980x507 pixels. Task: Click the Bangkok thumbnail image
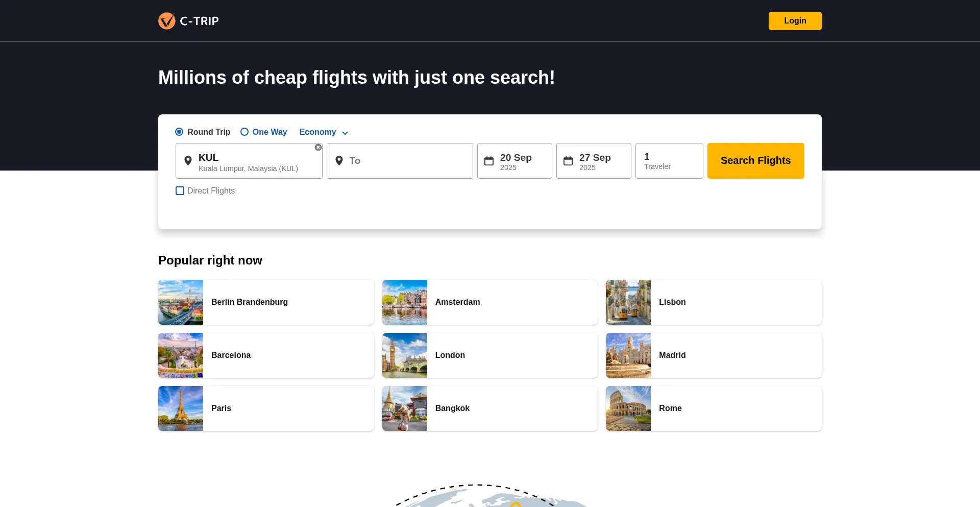click(405, 408)
